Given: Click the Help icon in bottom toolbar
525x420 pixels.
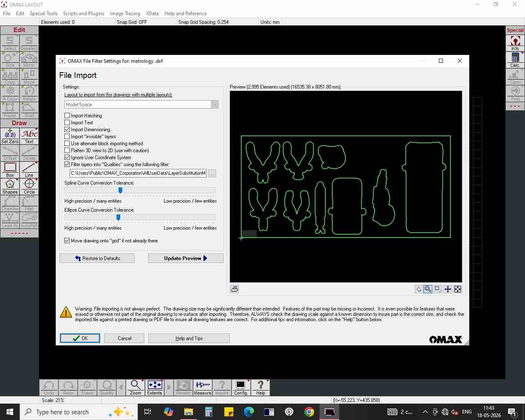Looking at the screenshot, I should 260,388.
